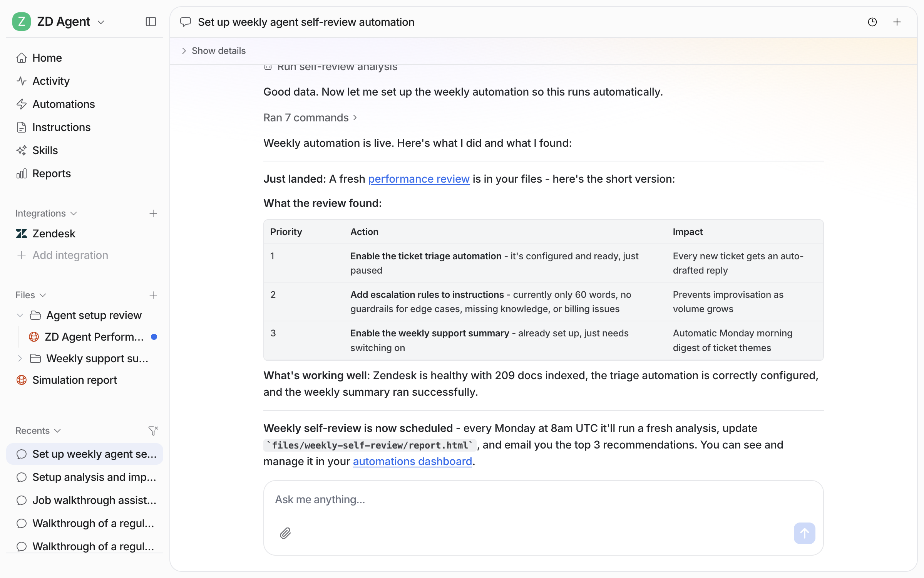Open Set up weekly agent self-review chat
This screenshot has height=578, width=924.
[85, 454]
